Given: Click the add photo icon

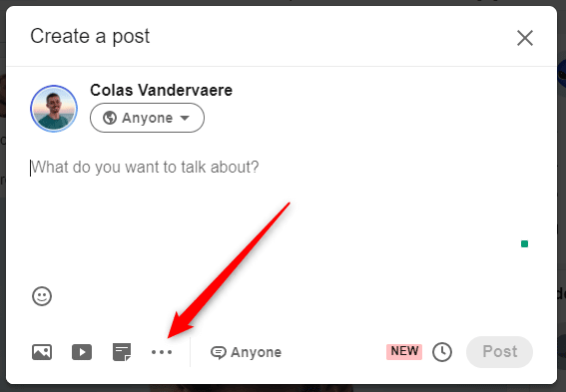Looking at the screenshot, I should tap(42, 352).
